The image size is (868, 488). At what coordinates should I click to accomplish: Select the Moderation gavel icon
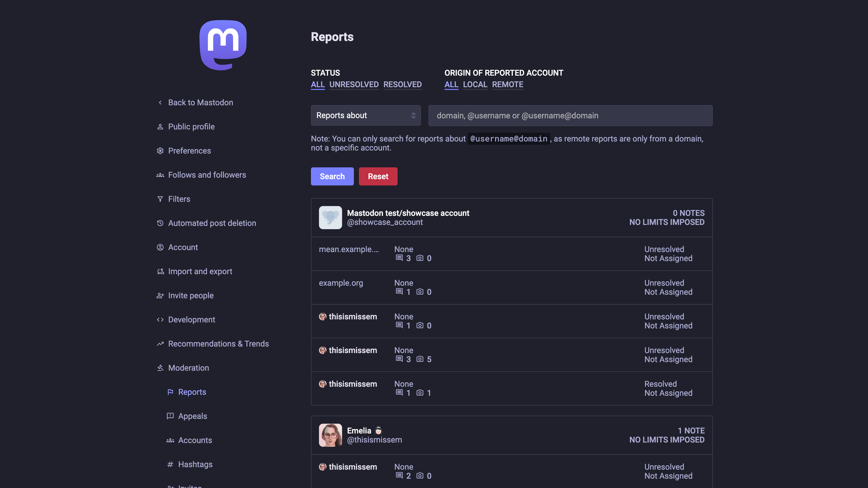click(x=160, y=368)
